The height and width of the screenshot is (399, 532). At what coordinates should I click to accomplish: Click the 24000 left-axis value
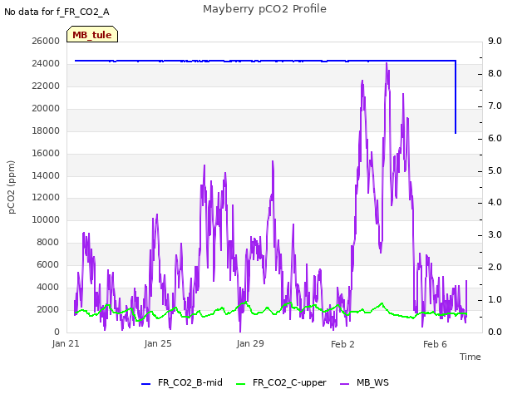coord(46,63)
